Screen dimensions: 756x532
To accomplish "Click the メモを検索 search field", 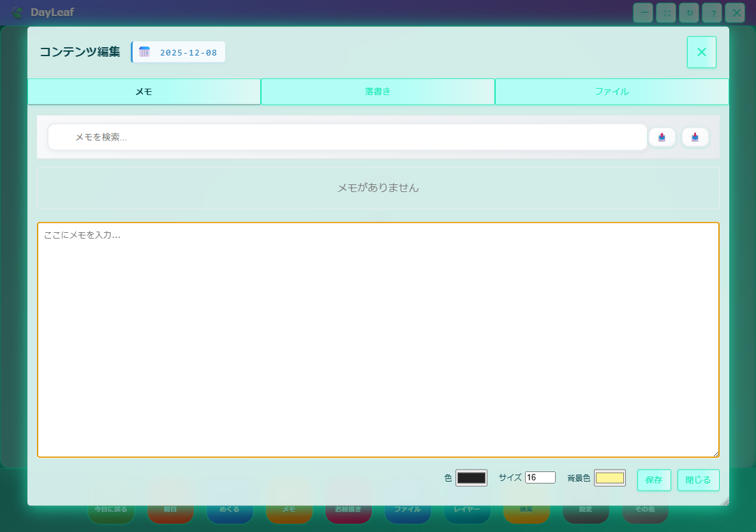I will tap(347, 137).
